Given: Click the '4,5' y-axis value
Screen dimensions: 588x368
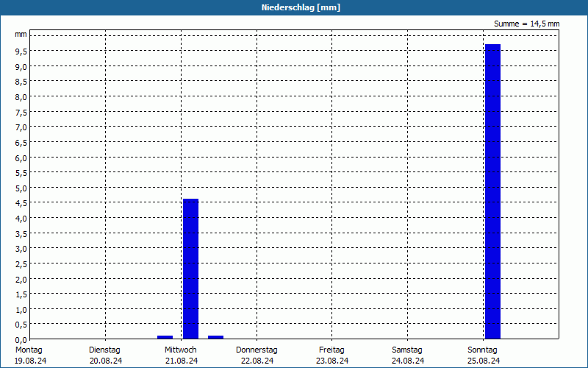Looking at the screenshot, I should [21, 204].
